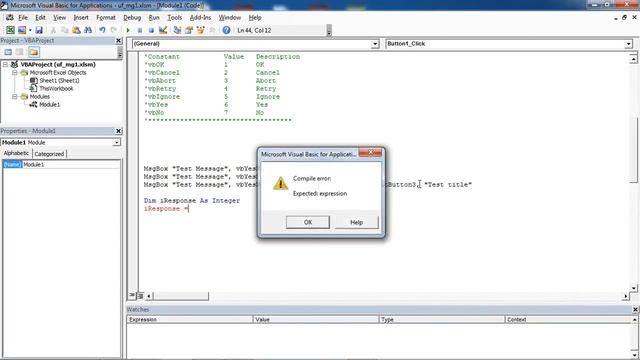Open the Window menu
Image resolution: width=640 pixels, height=360 pixels.
[230, 18]
